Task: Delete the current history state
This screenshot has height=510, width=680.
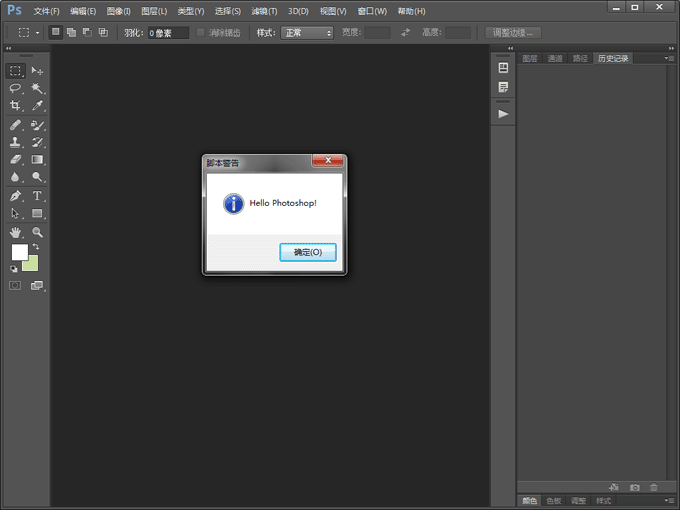Action: [x=654, y=487]
